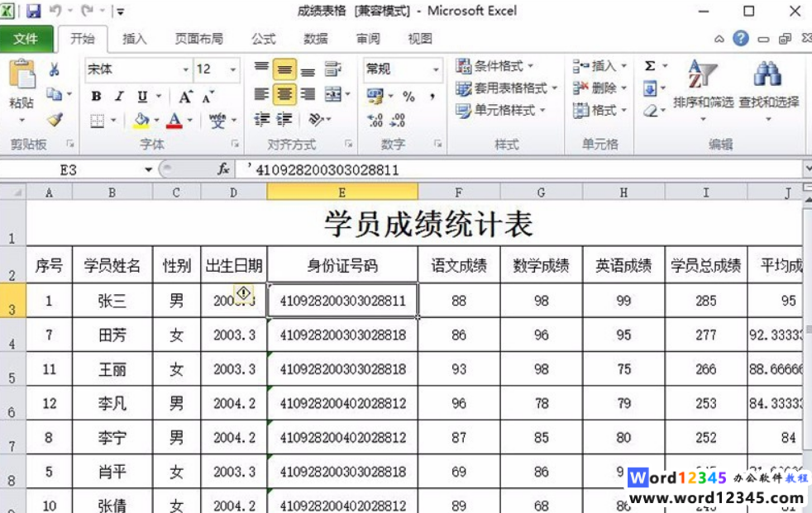Open the 常规 number format dropdown

coord(436,69)
